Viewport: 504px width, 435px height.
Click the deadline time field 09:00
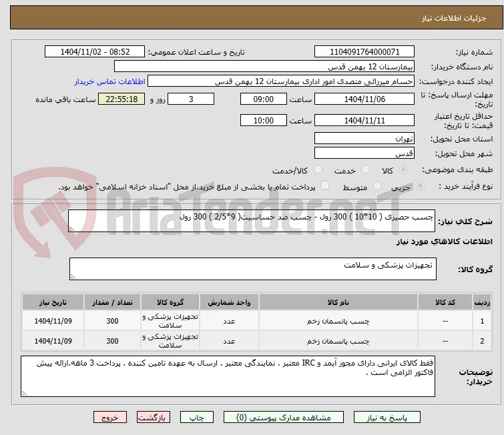(x=264, y=99)
